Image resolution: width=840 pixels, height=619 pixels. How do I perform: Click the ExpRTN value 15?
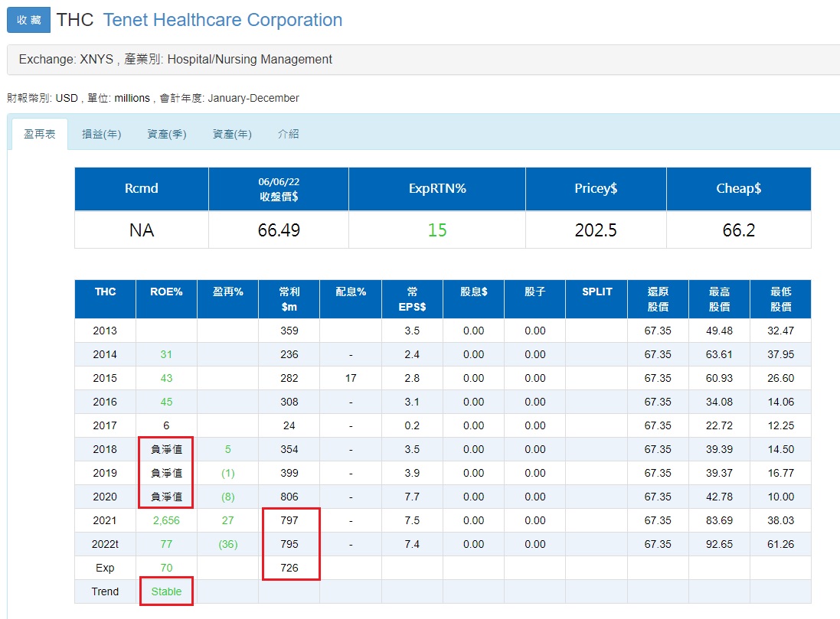coord(437,230)
